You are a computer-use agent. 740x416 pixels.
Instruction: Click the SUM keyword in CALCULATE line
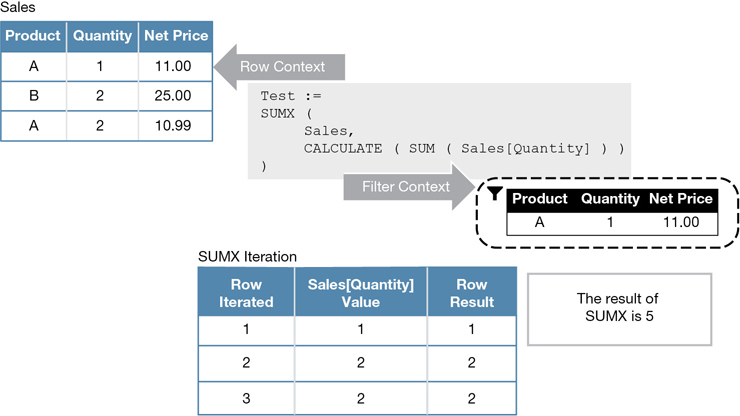click(422, 148)
